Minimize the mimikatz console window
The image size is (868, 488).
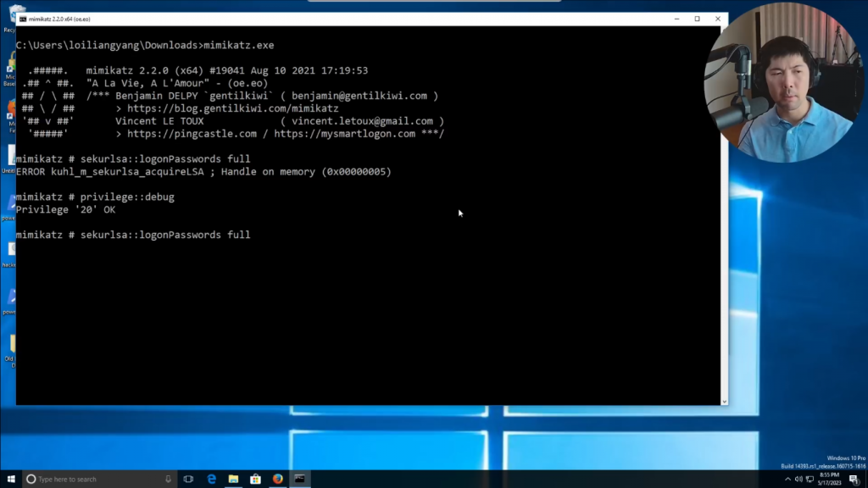click(676, 19)
